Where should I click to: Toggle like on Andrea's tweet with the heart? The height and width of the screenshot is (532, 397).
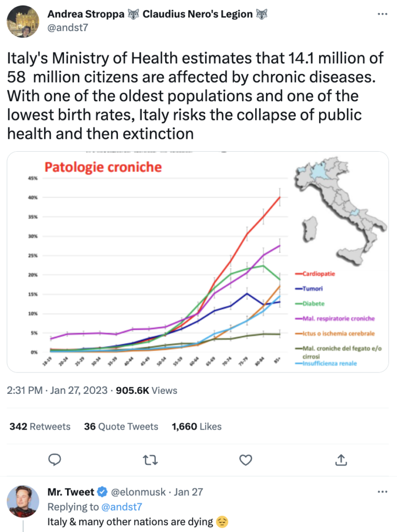tap(245, 460)
